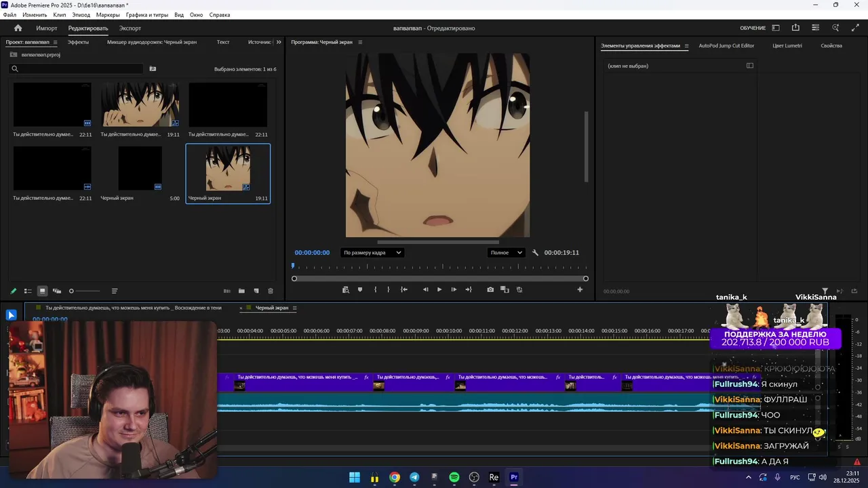Maximize video output with the arrows icon
Viewport: 868px width, 488px height.
pyautogui.click(x=855, y=28)
